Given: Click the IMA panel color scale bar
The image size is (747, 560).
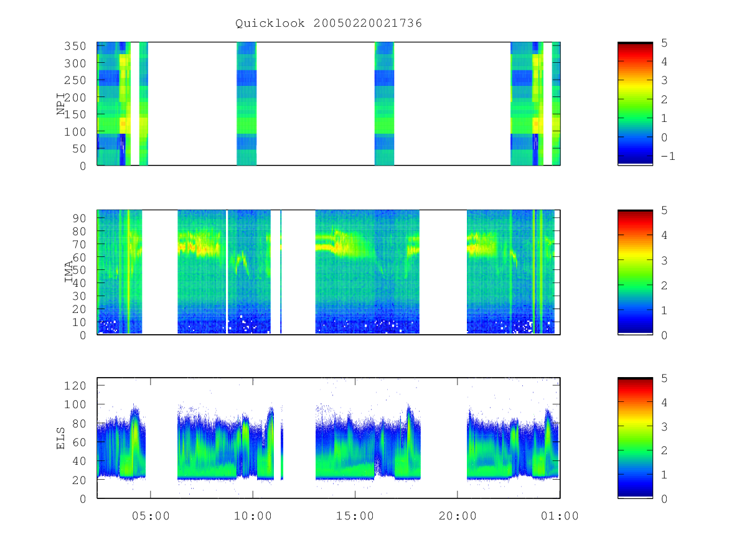Looking at the screenshot, I should [x=635, y=273].
